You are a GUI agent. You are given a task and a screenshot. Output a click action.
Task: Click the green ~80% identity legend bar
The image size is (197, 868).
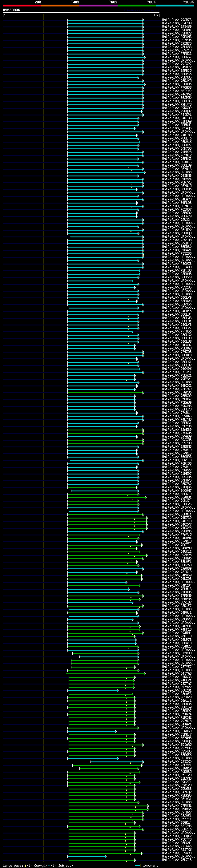[x=137, y=6]
